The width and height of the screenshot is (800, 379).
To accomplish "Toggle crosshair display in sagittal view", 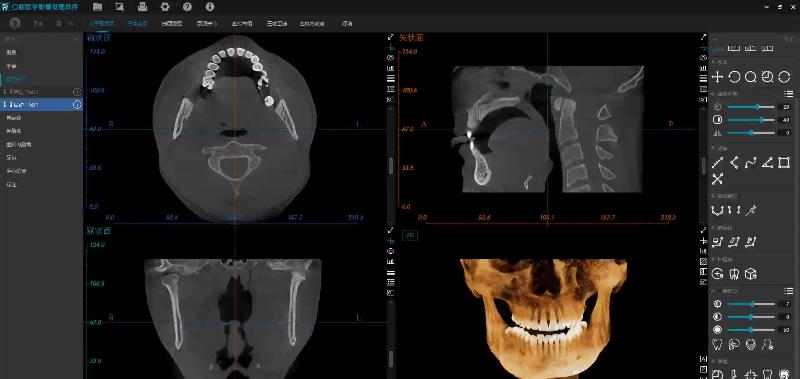I will [x=704, y=47].
